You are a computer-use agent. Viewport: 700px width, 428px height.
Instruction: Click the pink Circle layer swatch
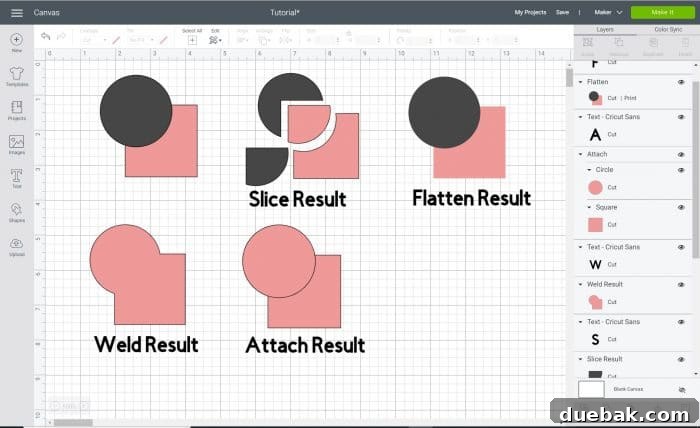[x=595, y=188]
